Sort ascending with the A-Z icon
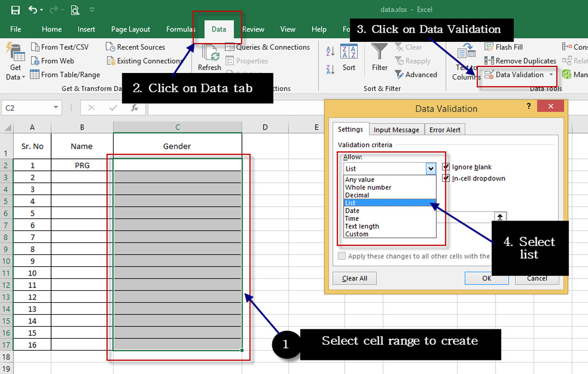This screenshot has width=588, height=374. (x=331, y=50)
